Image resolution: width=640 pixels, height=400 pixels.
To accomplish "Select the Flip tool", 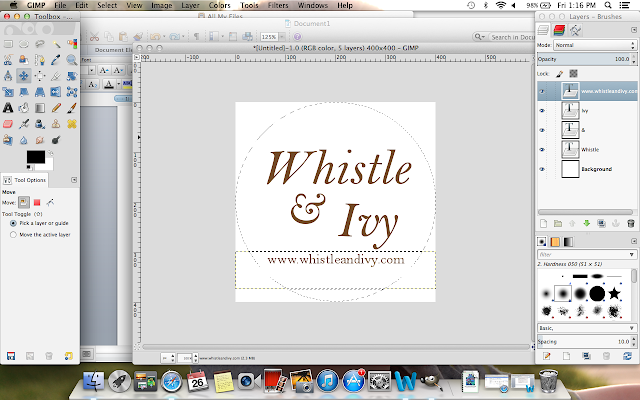I will pyautogui.click(x=56, y=92).
